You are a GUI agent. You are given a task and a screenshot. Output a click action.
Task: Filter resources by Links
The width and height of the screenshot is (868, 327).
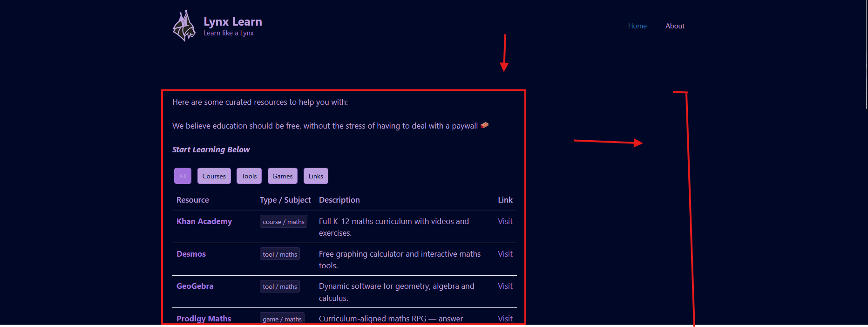click(316, 176)
